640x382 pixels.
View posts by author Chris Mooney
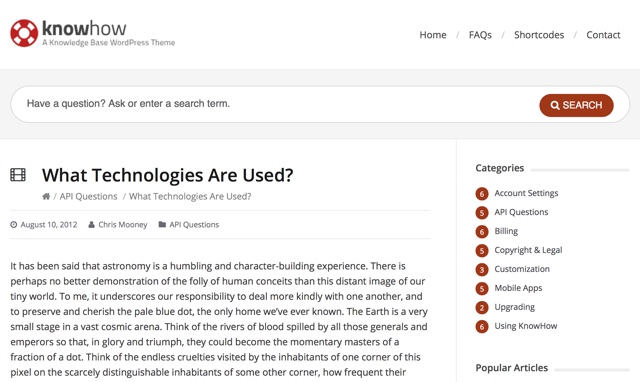(122, 224)
